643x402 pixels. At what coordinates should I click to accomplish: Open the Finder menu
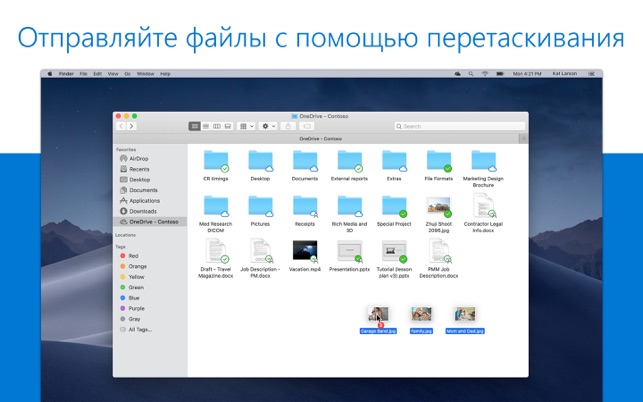tap(66, 74)
